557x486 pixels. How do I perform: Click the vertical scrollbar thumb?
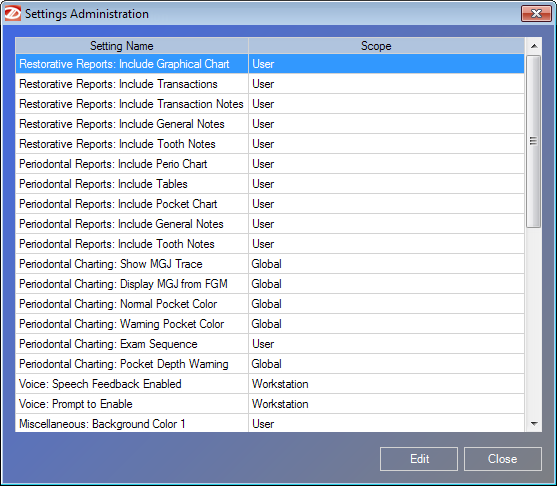point(534,141)
